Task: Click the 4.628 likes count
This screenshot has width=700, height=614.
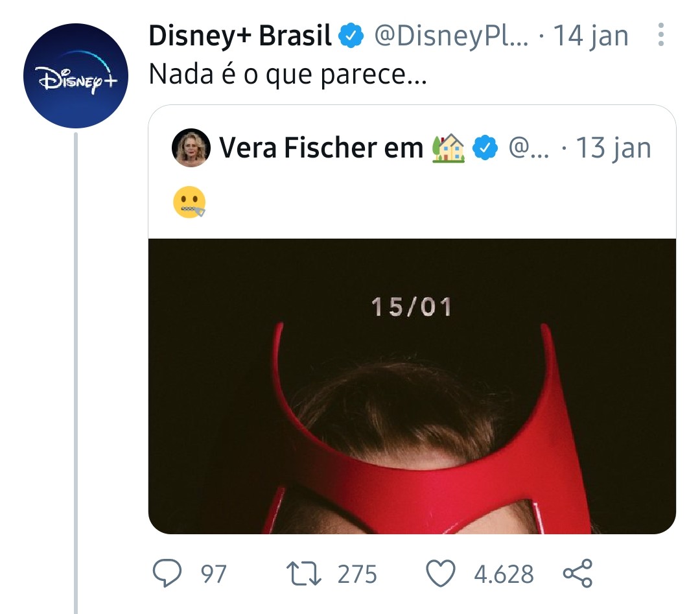Action: [504, 574]
